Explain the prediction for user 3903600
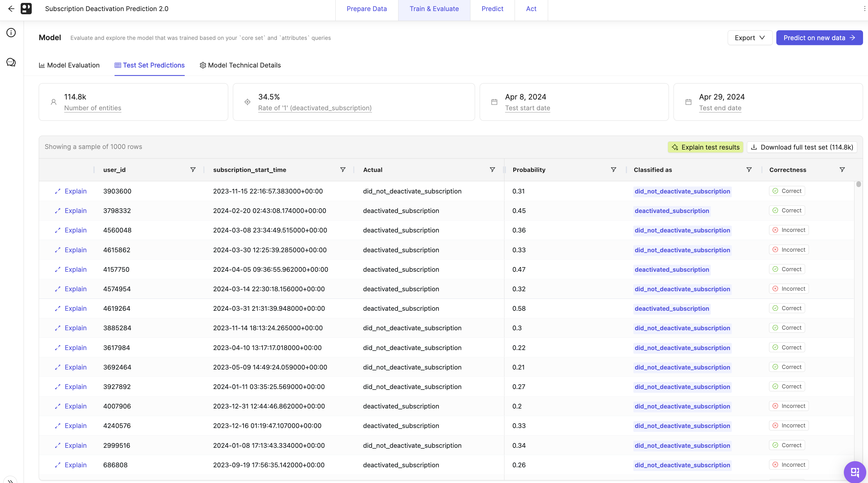Viewport: 868px width, 483px height. click(x=71, y=191)
